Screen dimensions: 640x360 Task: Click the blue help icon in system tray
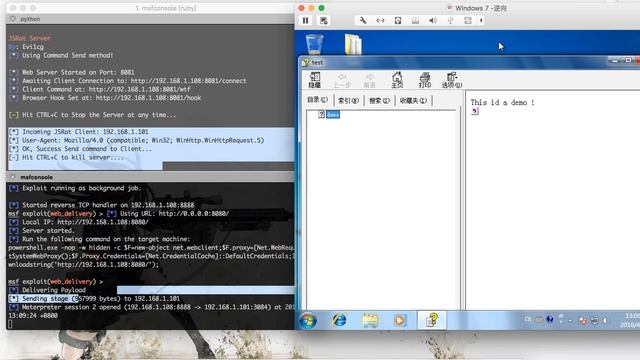550,319
